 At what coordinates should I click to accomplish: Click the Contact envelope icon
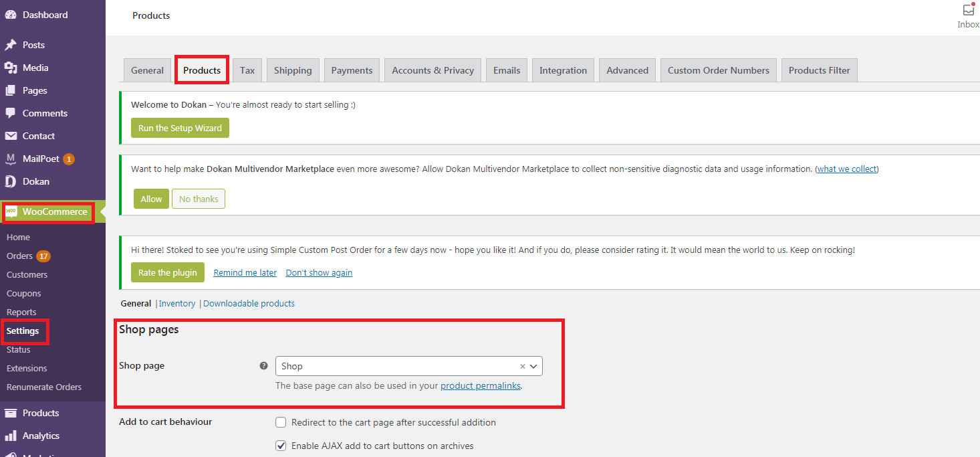click(x=11, y=136)
